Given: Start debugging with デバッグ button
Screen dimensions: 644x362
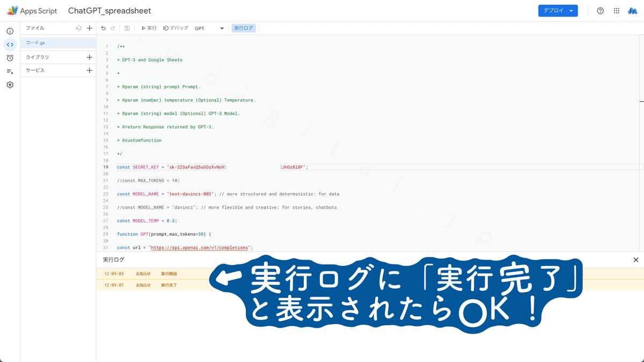Looking at the screenshot, I should 176,28.
